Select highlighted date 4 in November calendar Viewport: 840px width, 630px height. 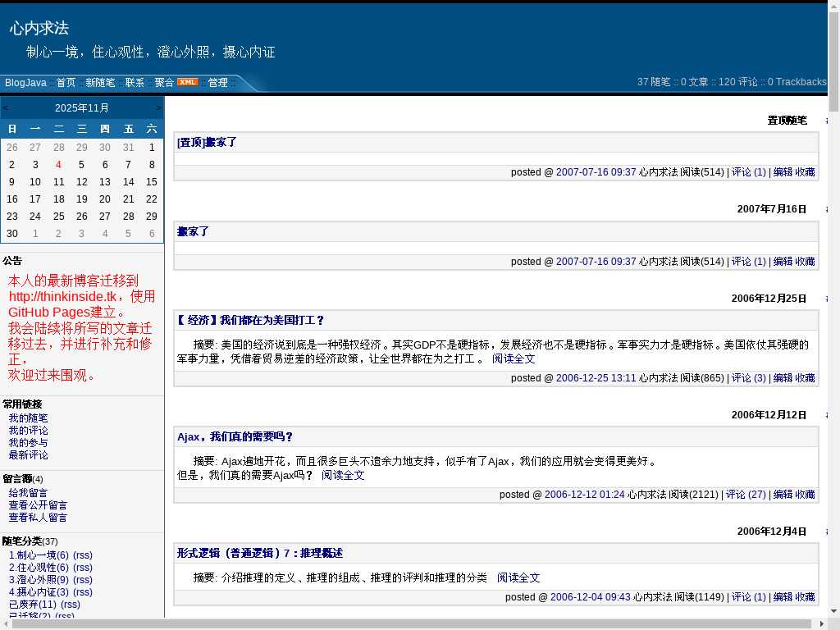point(58,165)
